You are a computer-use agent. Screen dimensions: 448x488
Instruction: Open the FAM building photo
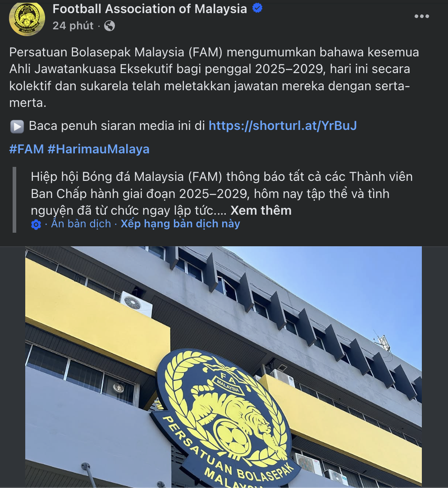point(224,367)
